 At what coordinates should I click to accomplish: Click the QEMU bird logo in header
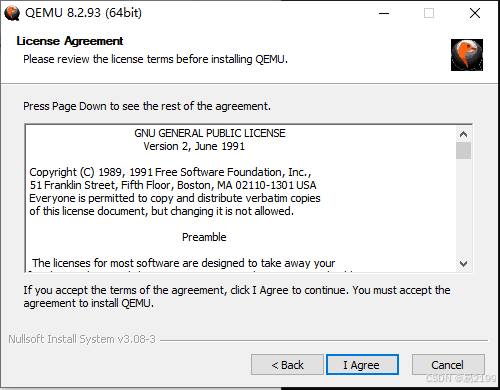[467, 55]
